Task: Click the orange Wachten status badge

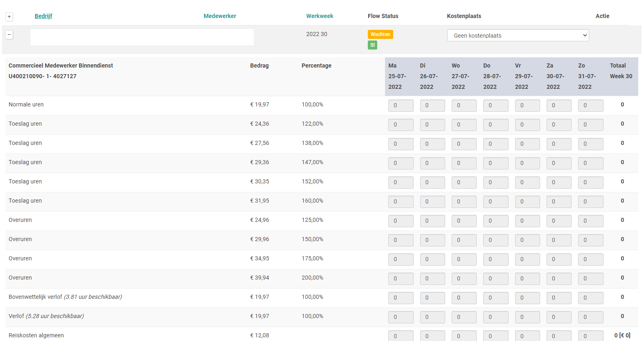Action: (x=380, y=34)
